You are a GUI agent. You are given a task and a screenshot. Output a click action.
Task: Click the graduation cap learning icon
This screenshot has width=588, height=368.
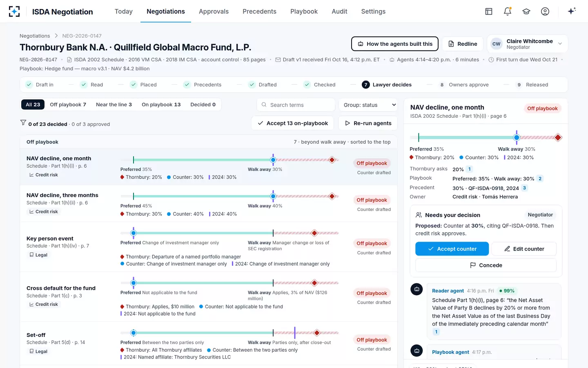click(x=526, y=11)
